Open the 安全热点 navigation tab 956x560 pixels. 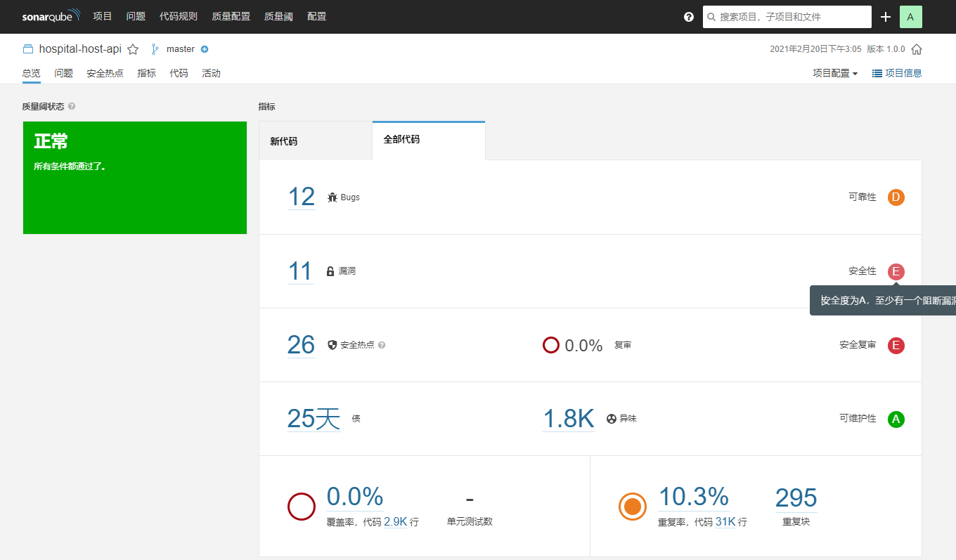coord(105,73)
